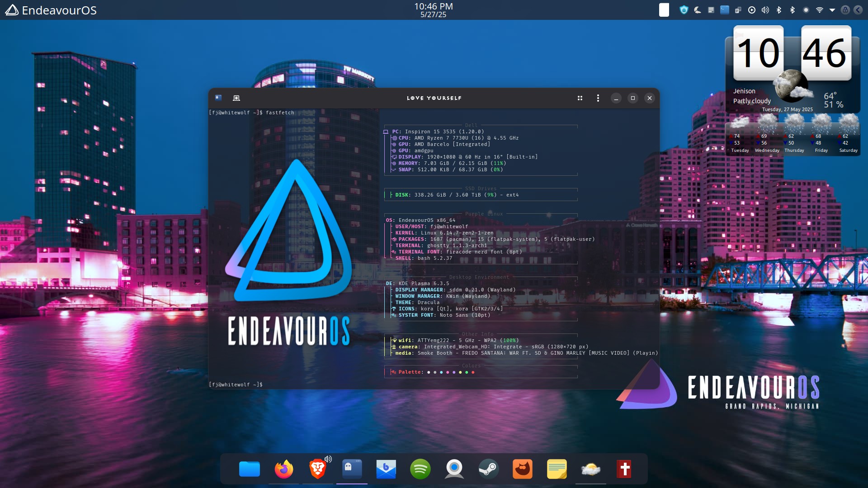Click the '64°' temperature reading
Viewport: 868px width, 488px height.
[830, 96]
